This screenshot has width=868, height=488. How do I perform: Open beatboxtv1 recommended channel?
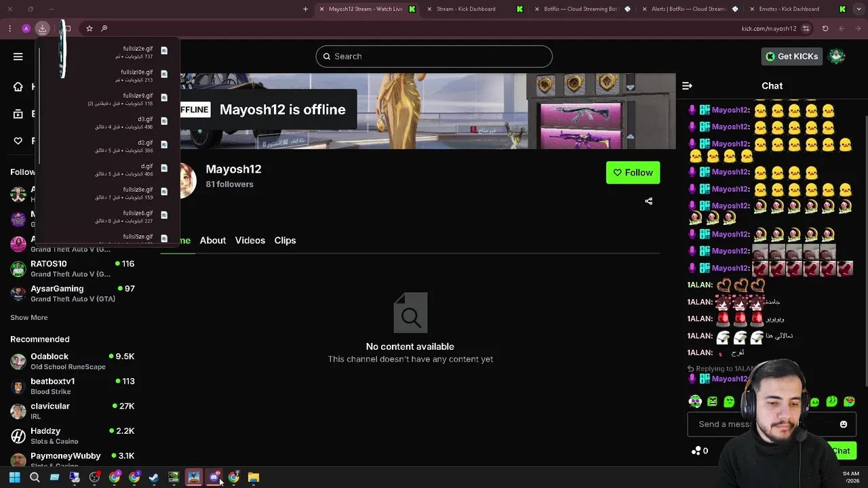[x=73, y=386]
